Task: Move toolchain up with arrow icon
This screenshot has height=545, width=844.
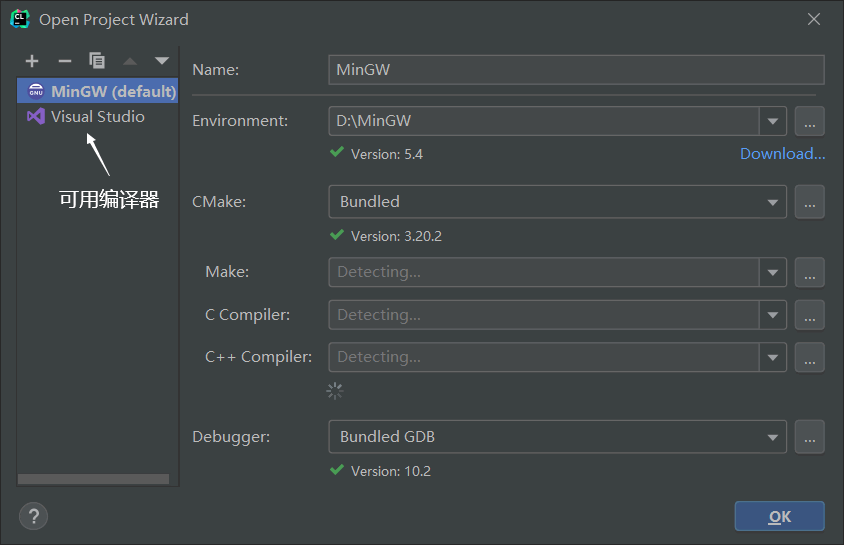Action: 130,61
